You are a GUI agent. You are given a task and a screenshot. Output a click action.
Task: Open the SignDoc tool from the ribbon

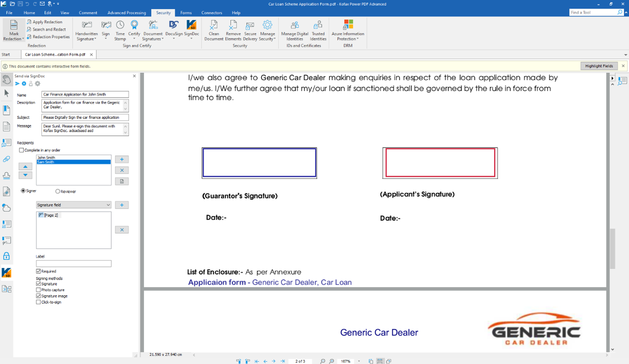coord(191,31)
